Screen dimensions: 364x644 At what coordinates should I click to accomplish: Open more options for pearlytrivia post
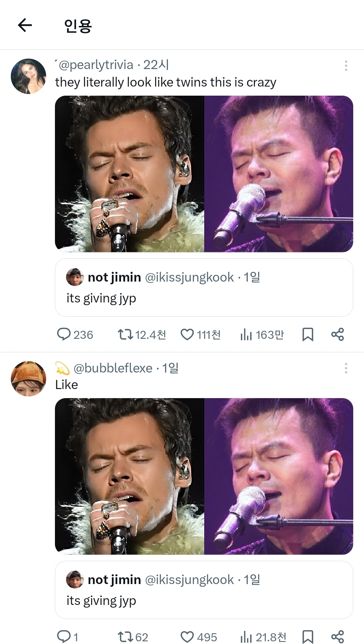(346, 66)
